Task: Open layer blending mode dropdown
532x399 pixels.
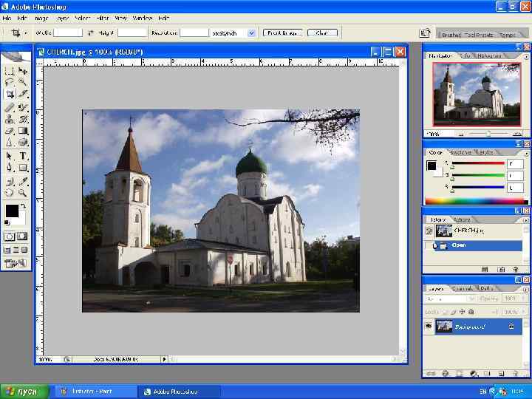Action: [471, 299]
